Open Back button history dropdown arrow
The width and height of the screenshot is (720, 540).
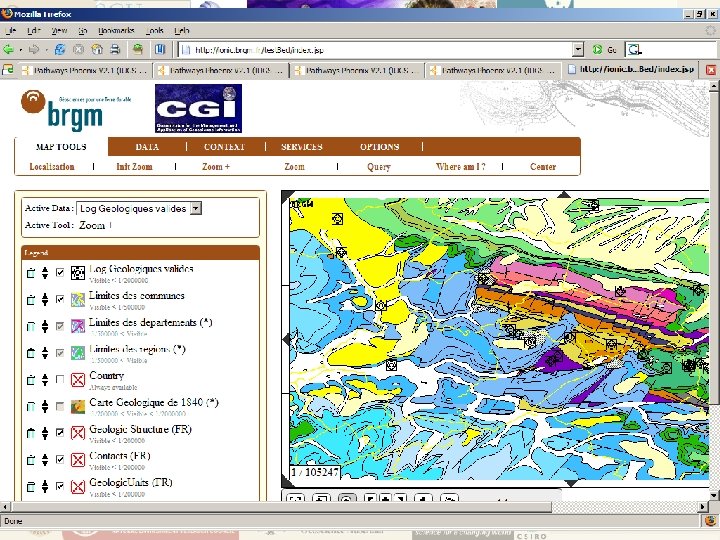[x=21, y=50]
